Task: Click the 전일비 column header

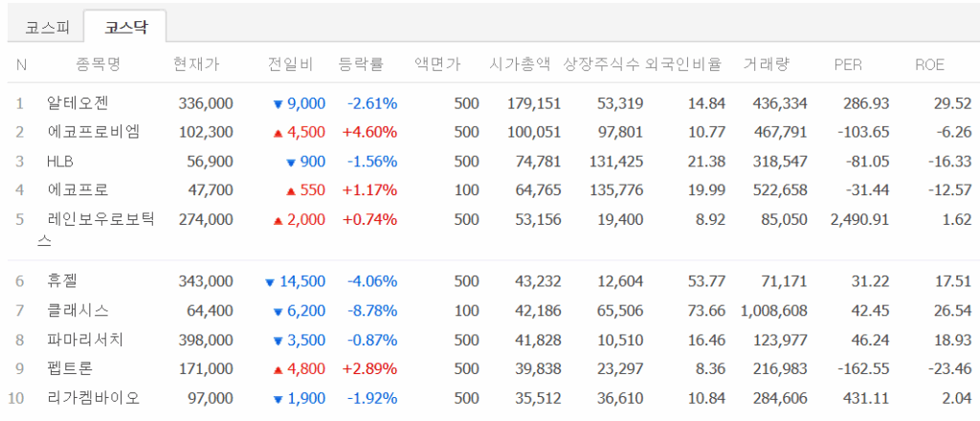Action: [x=291, y=64]
